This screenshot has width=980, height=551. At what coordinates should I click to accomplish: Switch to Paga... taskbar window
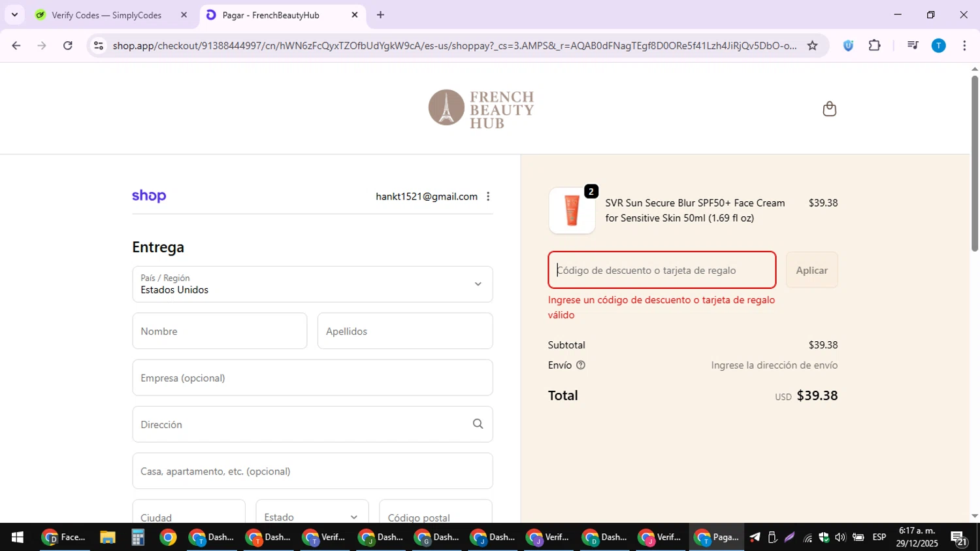pyautogui.click(x=717, y=537)
